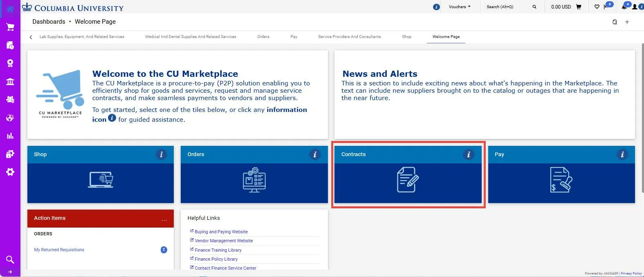644x277 pixels.
Task: Click the badge showing 2 returned requisitions
Action: (x=164, y=250)
